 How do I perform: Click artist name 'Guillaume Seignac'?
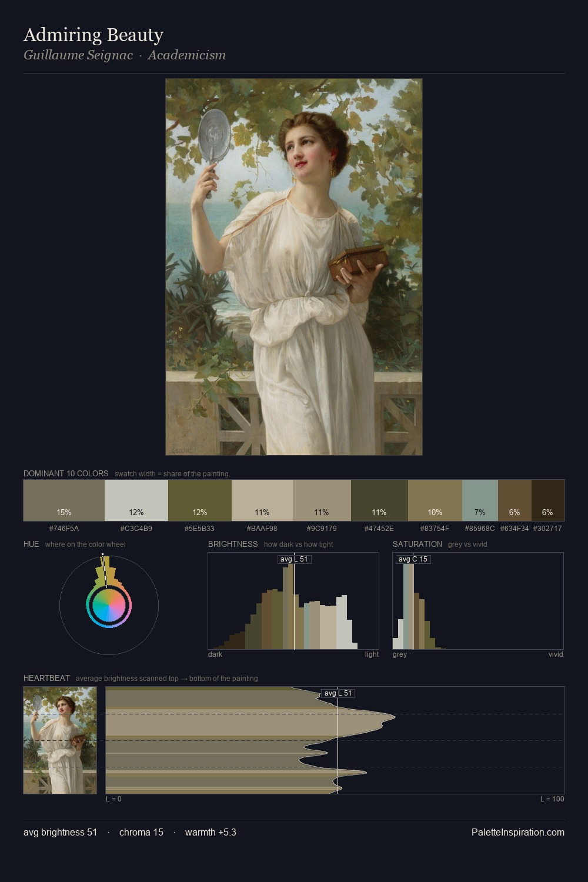[78, 55]
